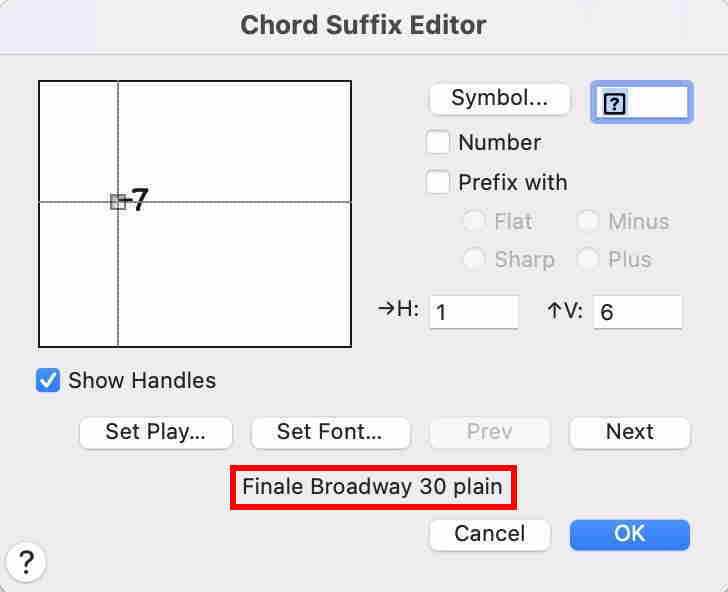Enable the Number checkbox
The height and width of the screenshot is (592, 728).
tap(438, 142)
